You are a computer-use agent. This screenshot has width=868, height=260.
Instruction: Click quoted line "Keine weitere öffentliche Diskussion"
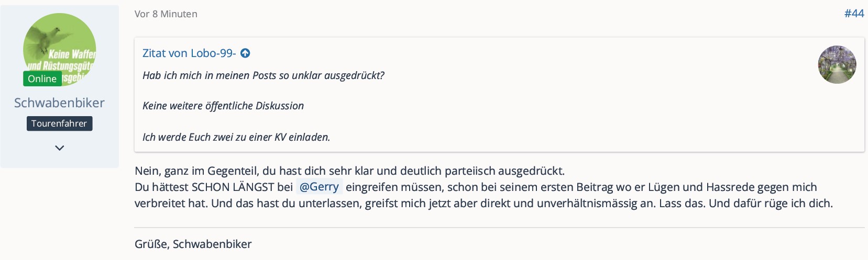(223, 106)
